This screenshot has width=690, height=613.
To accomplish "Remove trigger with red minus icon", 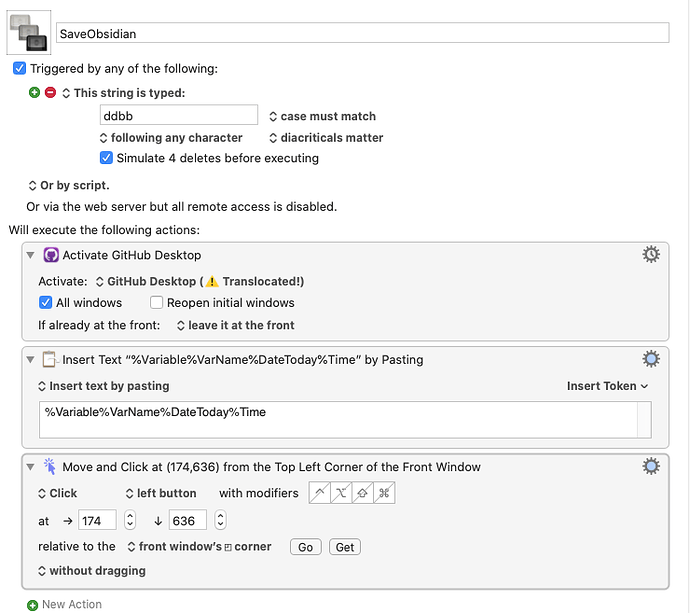I will click(51, 92).
